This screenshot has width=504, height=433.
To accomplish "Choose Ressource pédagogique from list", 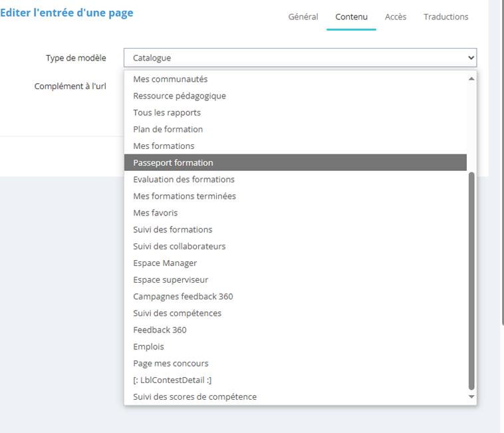I will [x=180, y=96].
